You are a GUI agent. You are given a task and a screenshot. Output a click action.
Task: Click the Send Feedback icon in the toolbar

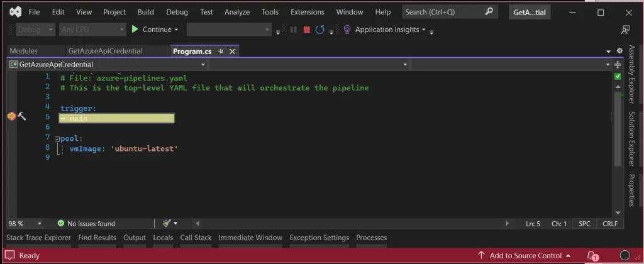[x=625, y=30]
